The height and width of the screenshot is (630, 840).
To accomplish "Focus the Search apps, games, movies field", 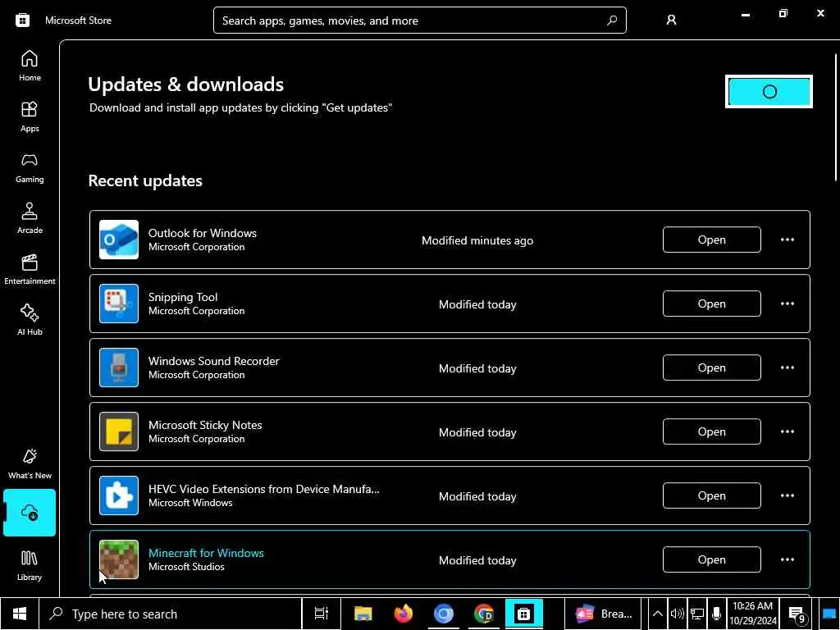I will [419, 21].
